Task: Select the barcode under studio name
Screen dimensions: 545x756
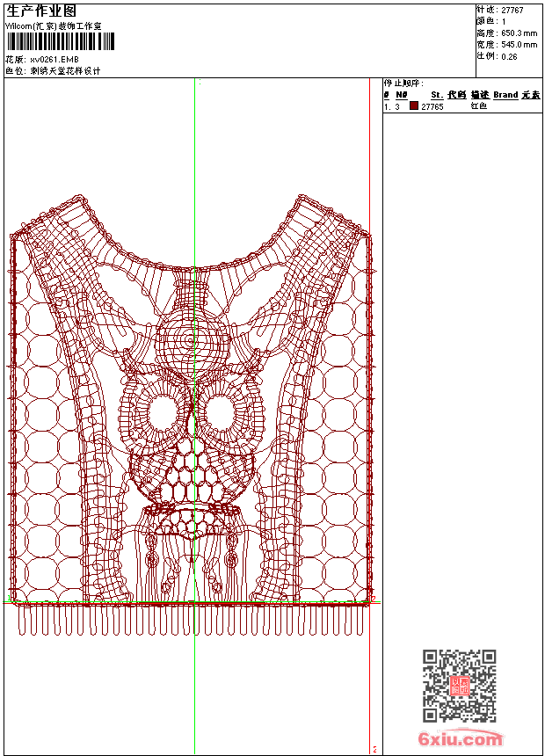Action: (x=61, y=41)
